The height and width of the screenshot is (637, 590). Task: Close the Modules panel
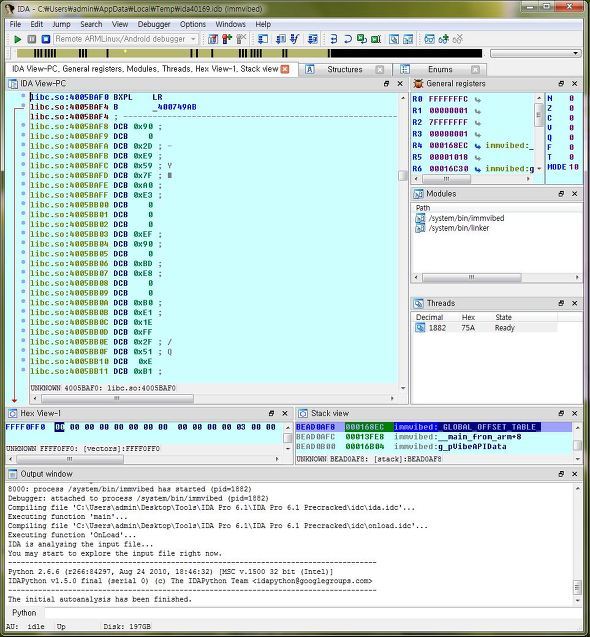point(575,194)
